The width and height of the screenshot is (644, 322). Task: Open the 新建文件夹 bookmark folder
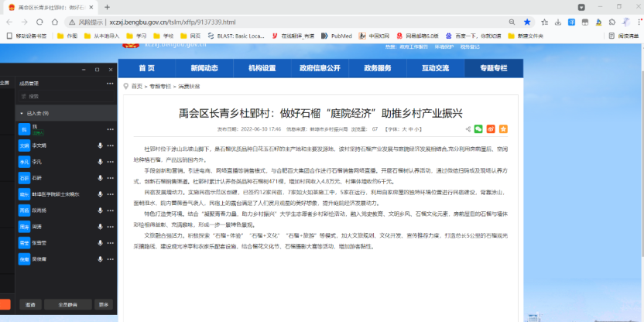click(x=526, y=36)
